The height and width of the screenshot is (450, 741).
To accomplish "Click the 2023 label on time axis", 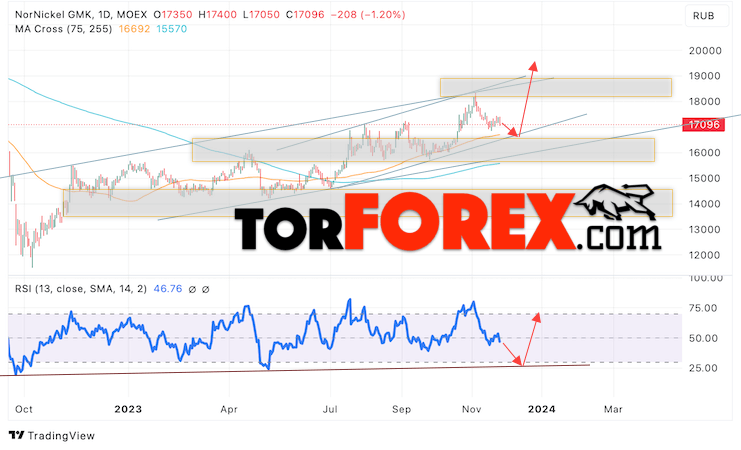I will tap(128, 409).
